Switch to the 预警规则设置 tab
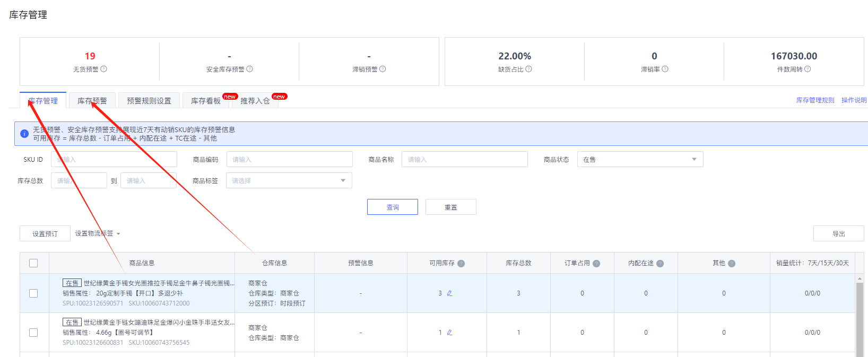868x357 pixels. pyautogui.click(x=149, y=101)
